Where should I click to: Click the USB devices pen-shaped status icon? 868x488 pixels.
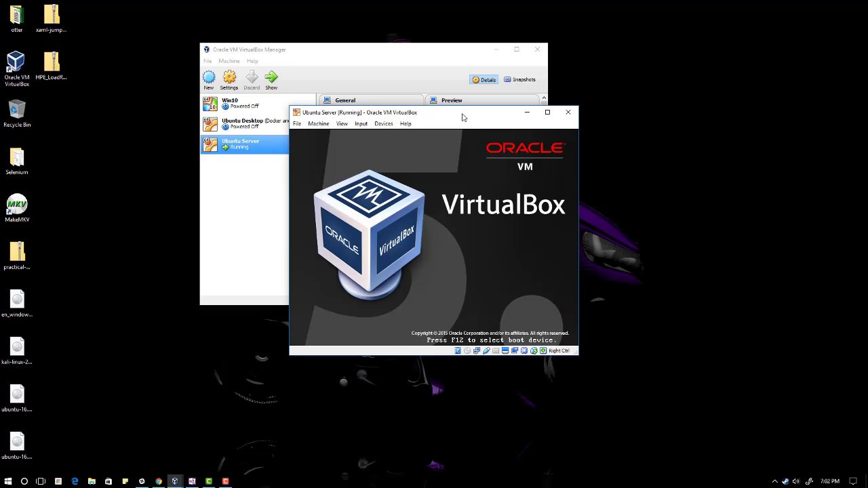tap(486, 350)
